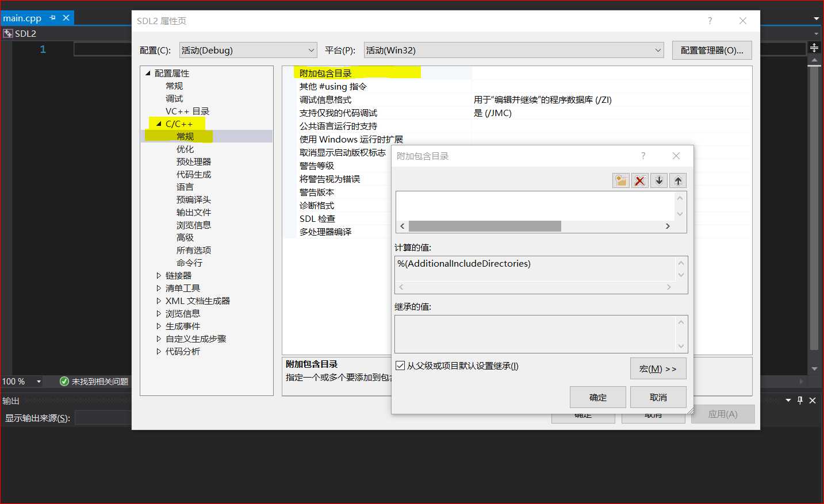Select 代码生成 under C/C++

(194, 174)
